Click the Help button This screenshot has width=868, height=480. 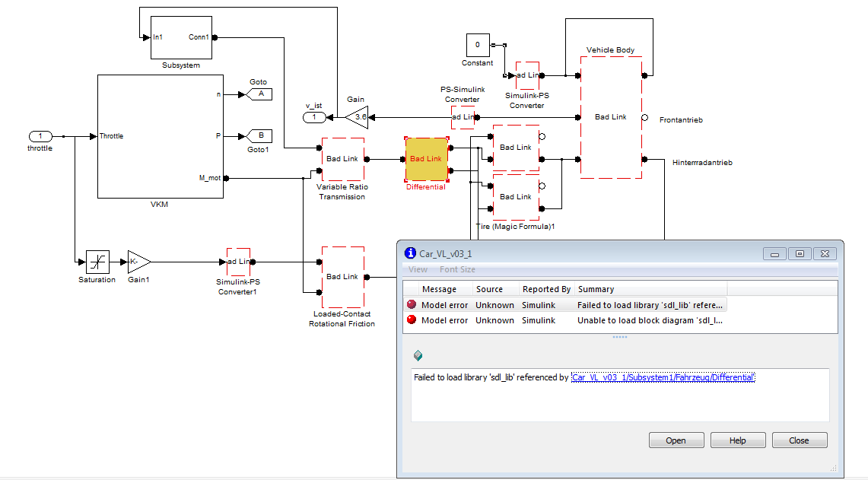click(737, 440)
